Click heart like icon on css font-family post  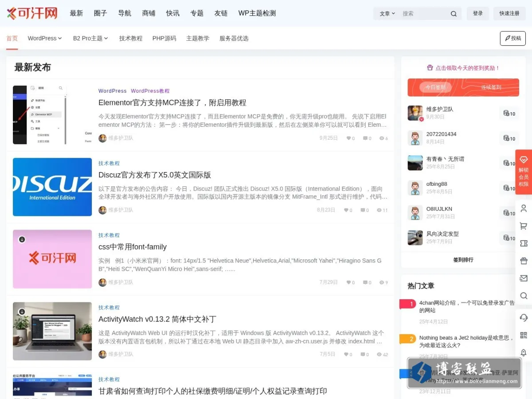tap(348, 282)
